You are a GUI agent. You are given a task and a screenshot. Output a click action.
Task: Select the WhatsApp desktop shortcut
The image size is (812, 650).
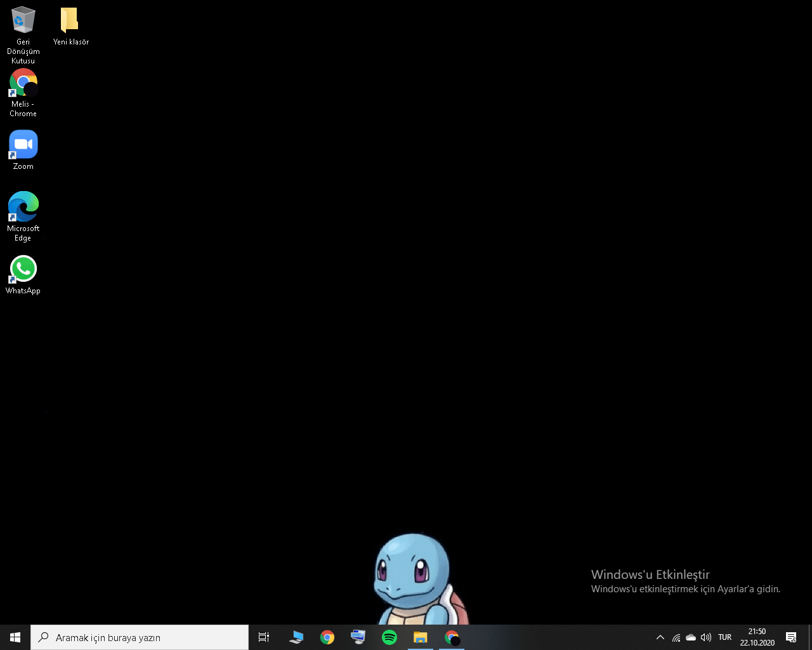click(23, 275)
